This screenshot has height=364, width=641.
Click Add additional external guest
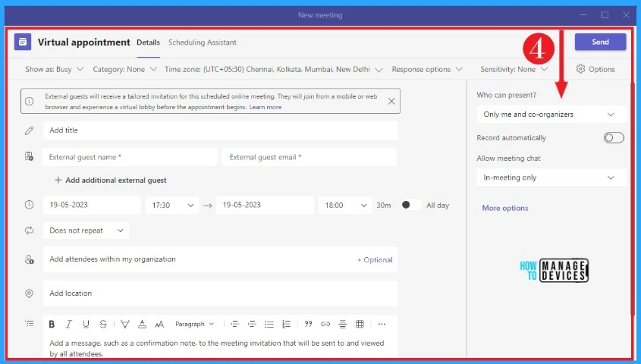[111, 180]
